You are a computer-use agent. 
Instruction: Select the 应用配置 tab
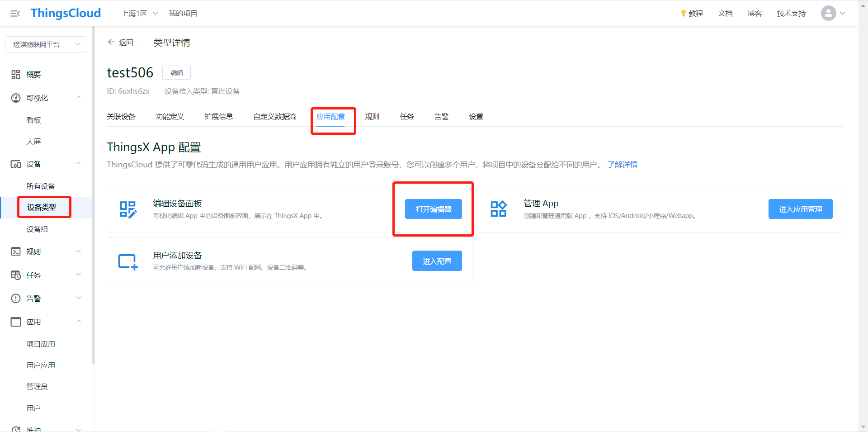[330, 117]
